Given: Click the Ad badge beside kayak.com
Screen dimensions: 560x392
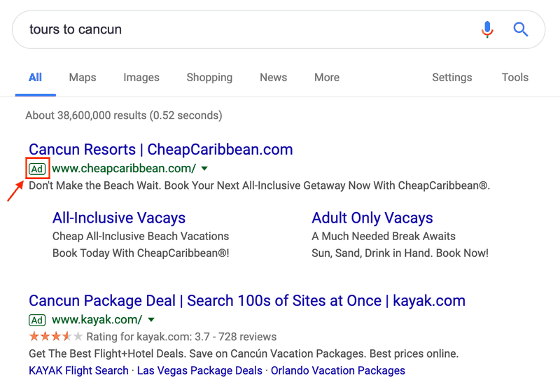Looking at the screenshot, I should tap(37, 320).
